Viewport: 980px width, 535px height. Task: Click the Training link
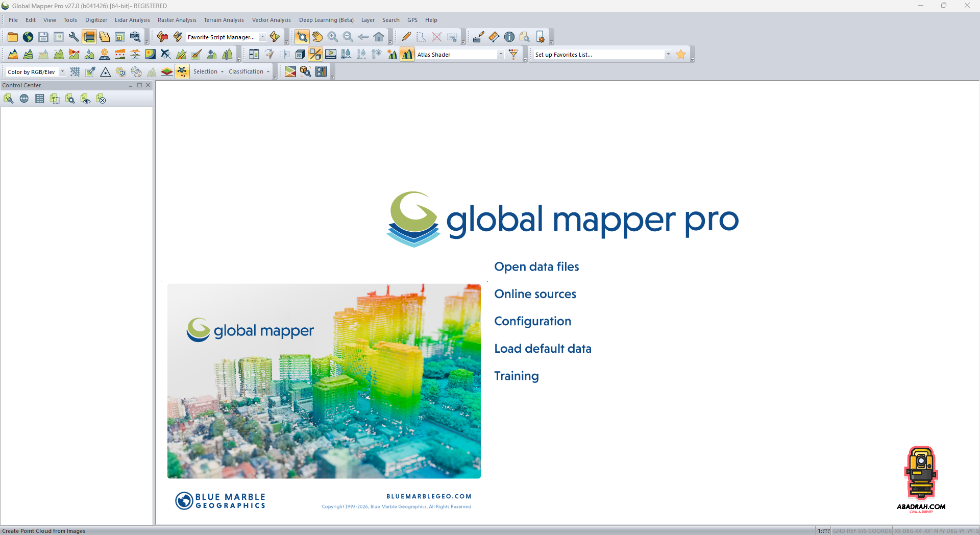(x=516, y=376)
